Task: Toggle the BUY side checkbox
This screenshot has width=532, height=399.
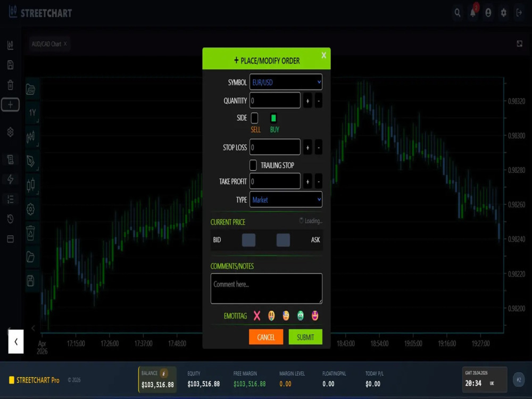Action: coord(273,118)
